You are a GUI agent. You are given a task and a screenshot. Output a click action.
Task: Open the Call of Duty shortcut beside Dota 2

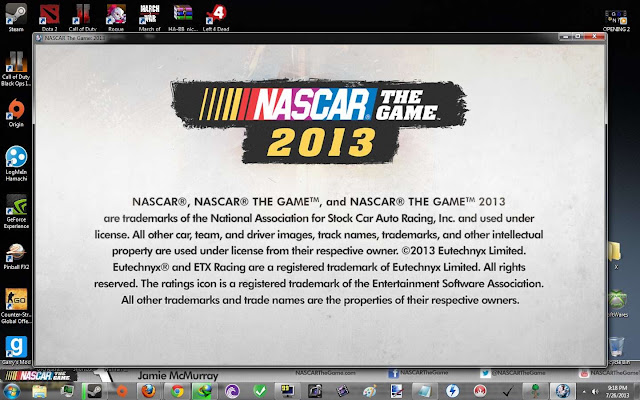coord(83,17)
